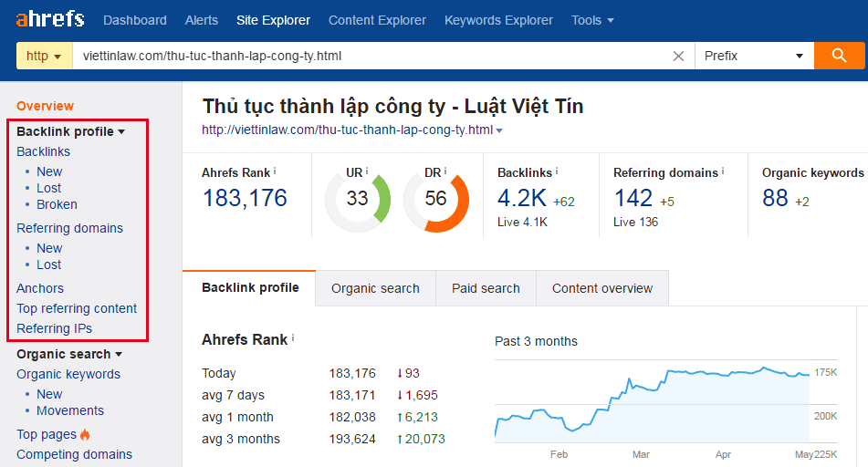Viewport: 868px width, 467px height.
Task: Click the info icon beside Backlinks stat
Action: click(557, 171)
